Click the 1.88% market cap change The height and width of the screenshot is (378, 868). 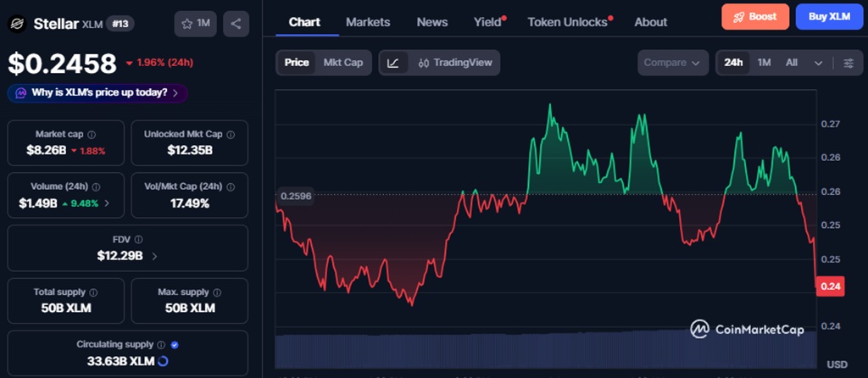coord(88,151)
